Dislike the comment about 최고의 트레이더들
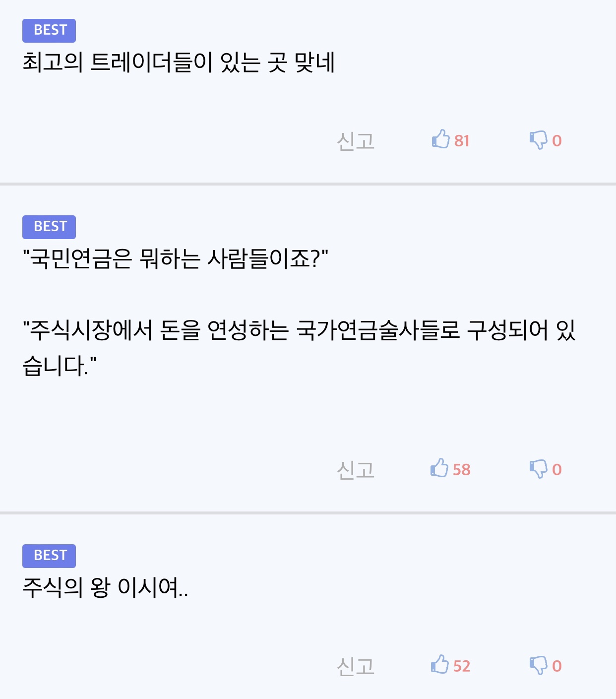 pos(538,139)
